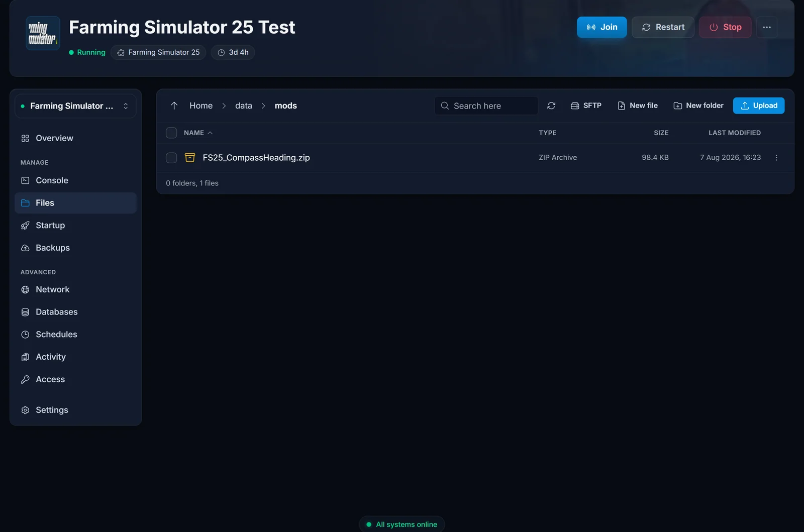Screen dimensions: 804x532
Task: Tick the checkbox for FS25_CompassHeading.zip
Action: coord(171,158)
